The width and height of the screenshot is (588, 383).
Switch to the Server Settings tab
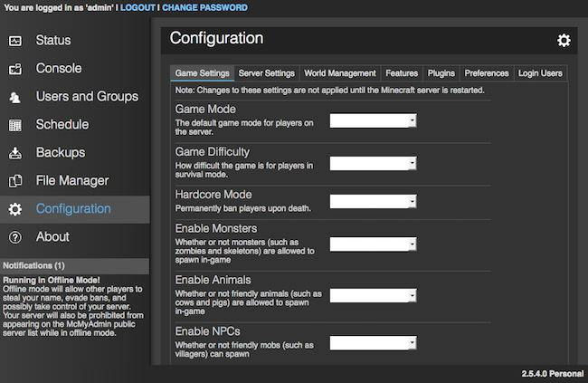coord(267,73)
